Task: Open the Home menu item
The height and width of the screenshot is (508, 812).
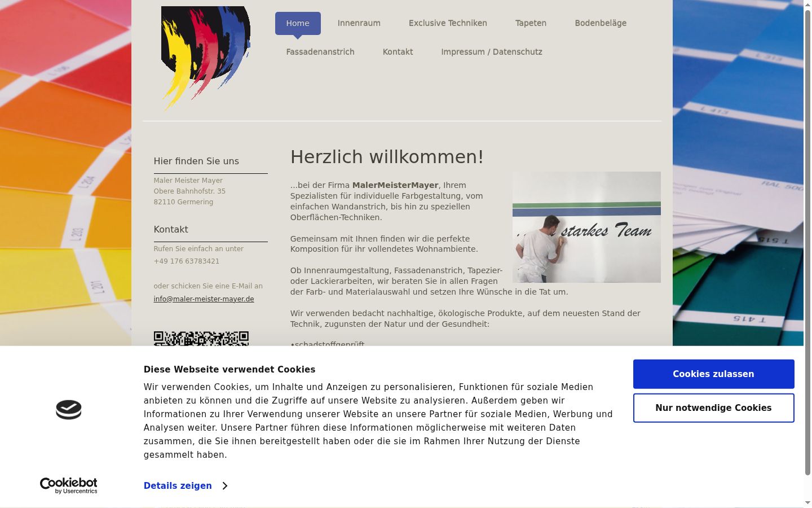Action: [x=298, y=23]
